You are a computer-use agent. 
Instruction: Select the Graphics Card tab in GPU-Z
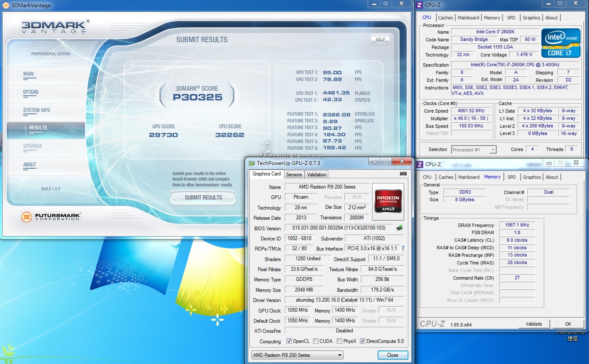click(x=267, y=174)
